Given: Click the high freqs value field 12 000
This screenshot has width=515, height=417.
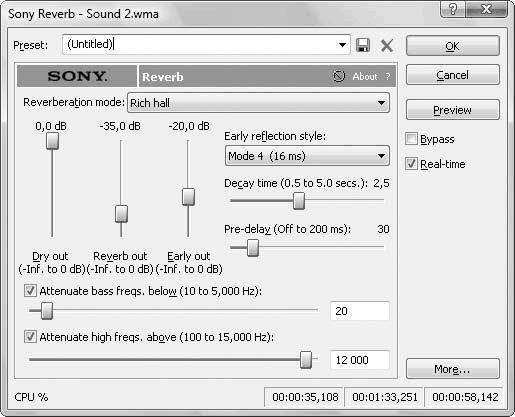Looking at the screenshot, I should (360, 360).
